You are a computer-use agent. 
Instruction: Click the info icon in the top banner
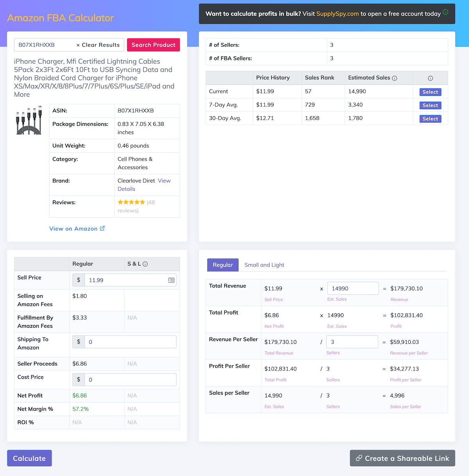point(446,12)
